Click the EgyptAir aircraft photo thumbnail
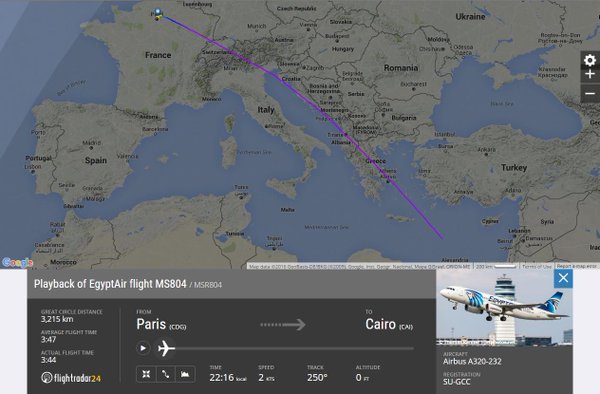This screenshot has height=394, width=600. (504, 307)
